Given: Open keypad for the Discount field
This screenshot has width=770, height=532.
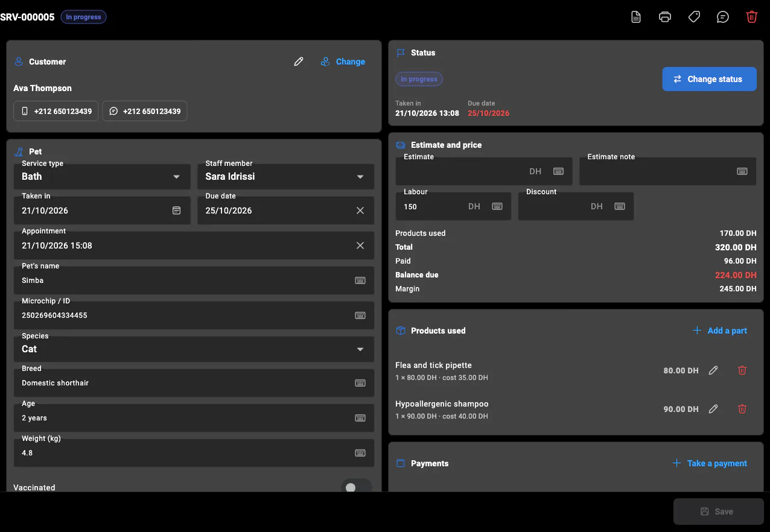Looking at the screenshot, I should [x=620, y=206].
